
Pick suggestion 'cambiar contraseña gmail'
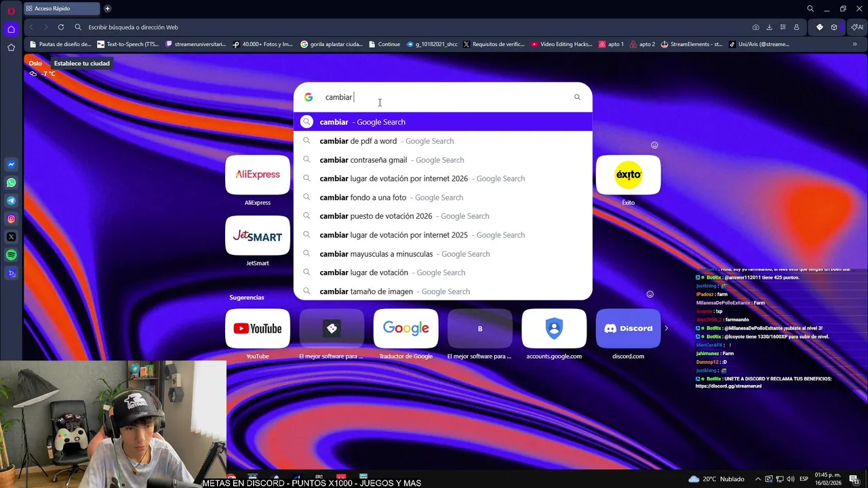click(x=443, y=160)
